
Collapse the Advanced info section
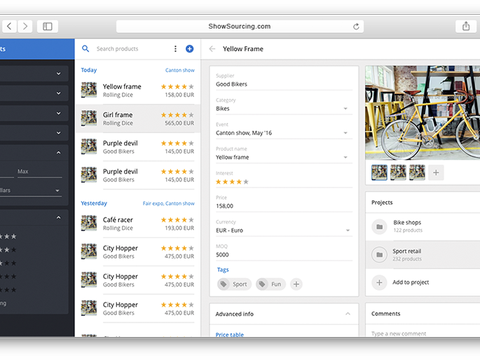click(348, 314)
